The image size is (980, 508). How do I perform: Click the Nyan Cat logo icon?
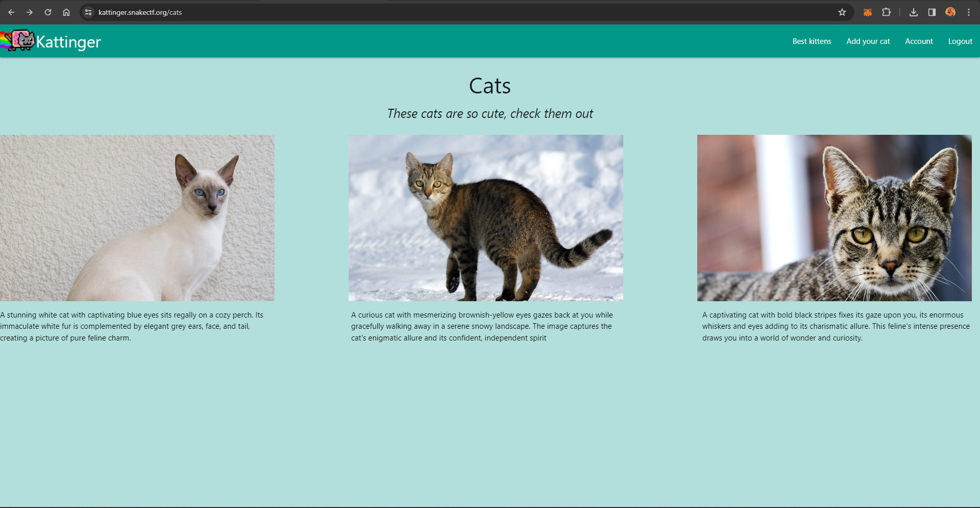18,40
